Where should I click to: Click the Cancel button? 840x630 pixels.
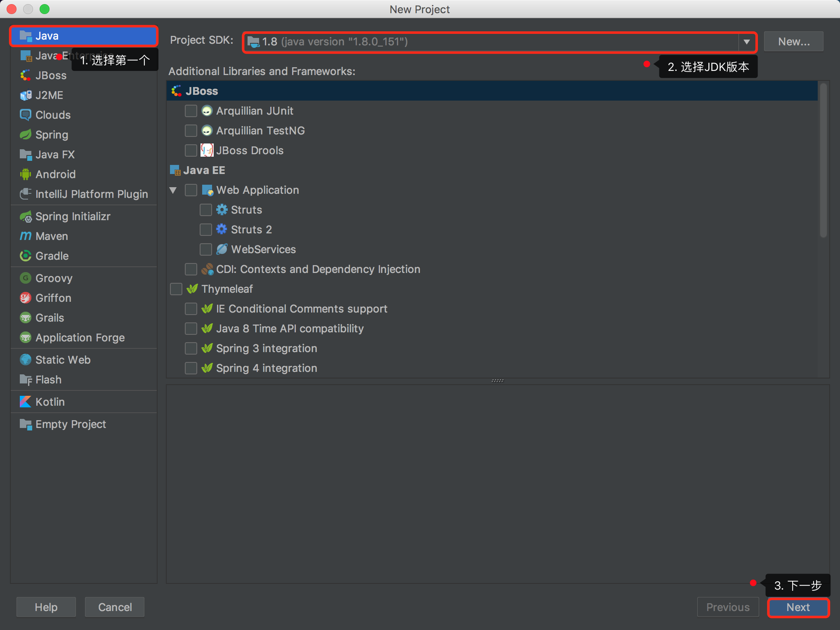coord(115,607)
